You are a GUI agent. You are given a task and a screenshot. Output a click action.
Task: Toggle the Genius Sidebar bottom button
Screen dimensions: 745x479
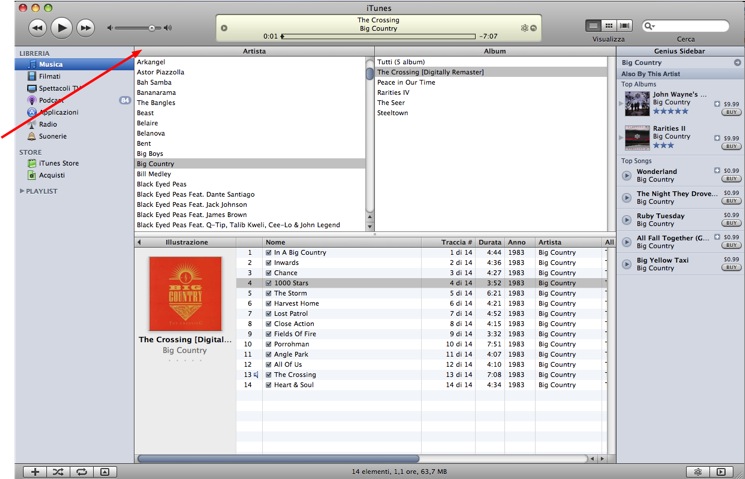[x=721, y=472]
